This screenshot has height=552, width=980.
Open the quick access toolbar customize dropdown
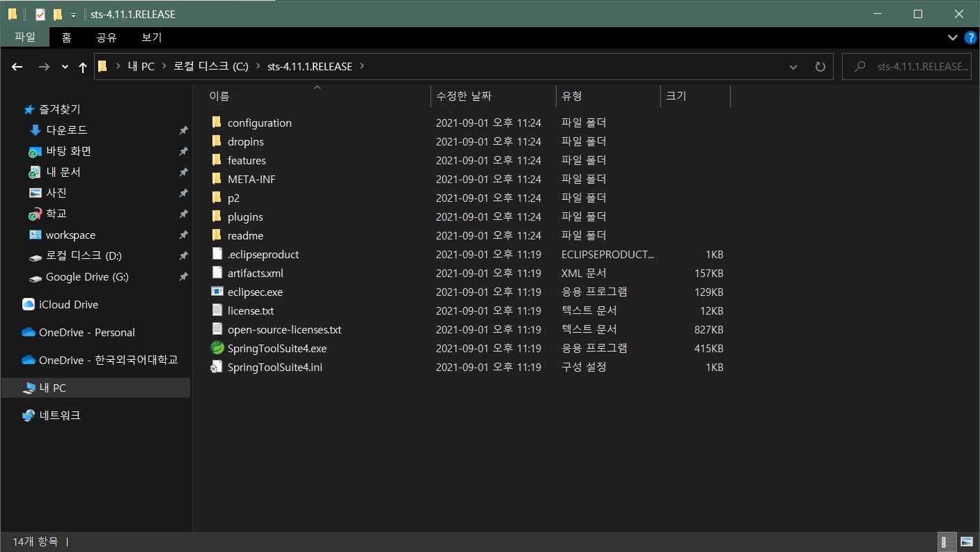73,15
